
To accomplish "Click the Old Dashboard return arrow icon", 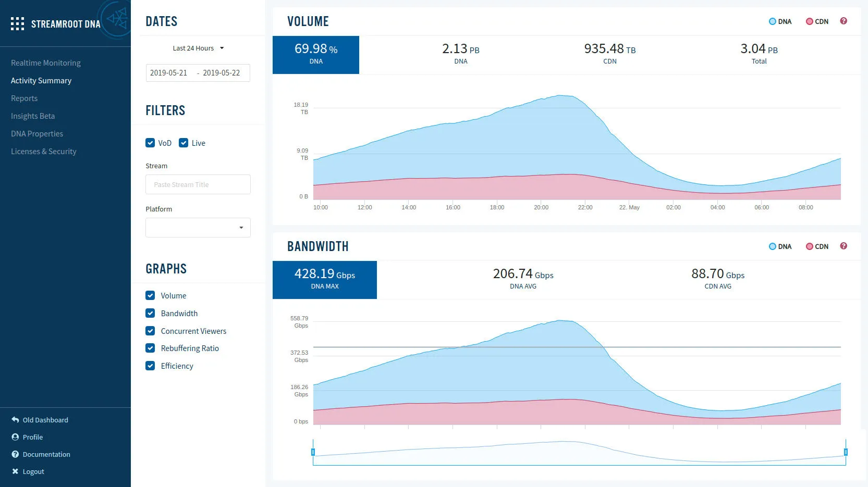I will coord(15,420).
